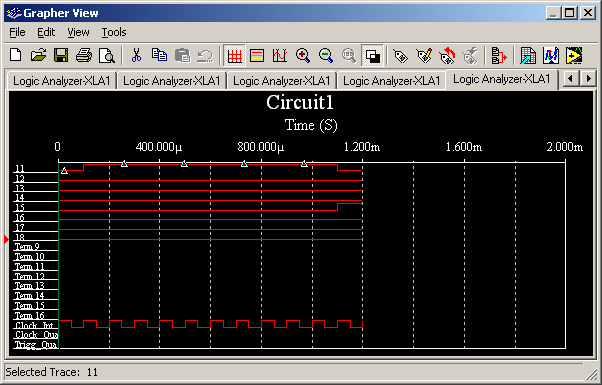Click the 2.000m axis value
This screenshot has width=602, height=385.
click(x=565, y=147)
